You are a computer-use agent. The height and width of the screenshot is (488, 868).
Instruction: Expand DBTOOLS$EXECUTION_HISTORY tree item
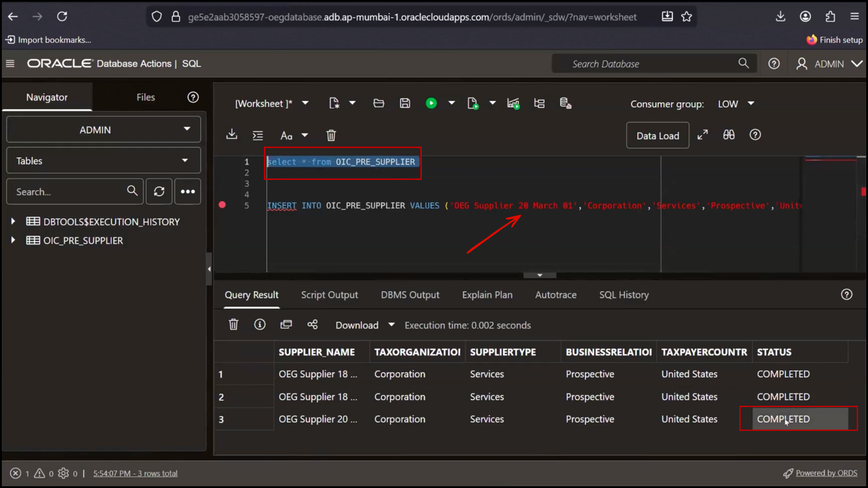click(x=12, y=221)
